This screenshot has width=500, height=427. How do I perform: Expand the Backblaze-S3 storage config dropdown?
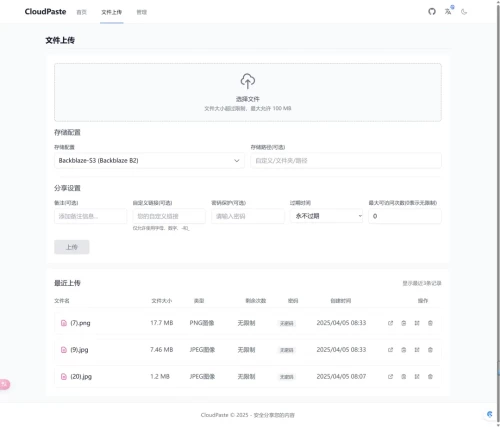coord(149,161)
